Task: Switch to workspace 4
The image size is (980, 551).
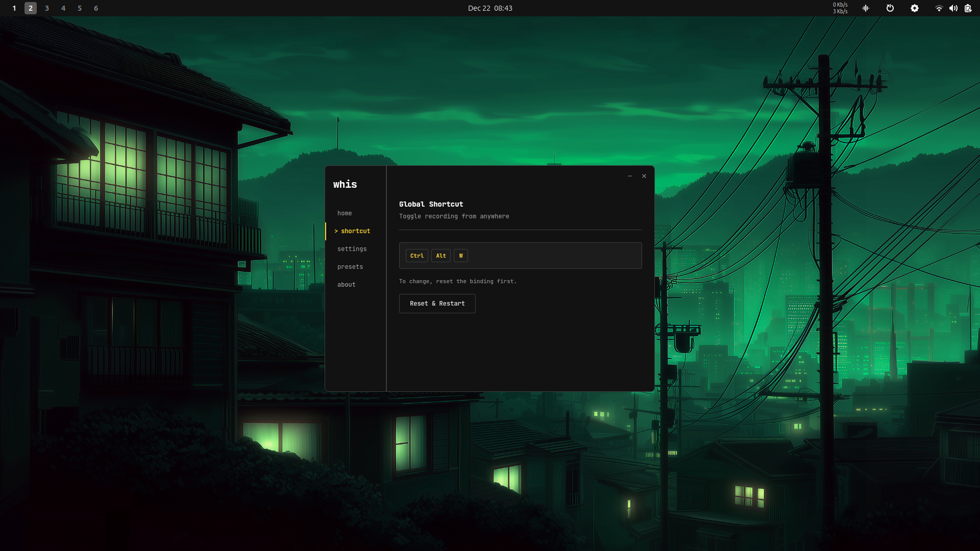Action: (63, 8)
